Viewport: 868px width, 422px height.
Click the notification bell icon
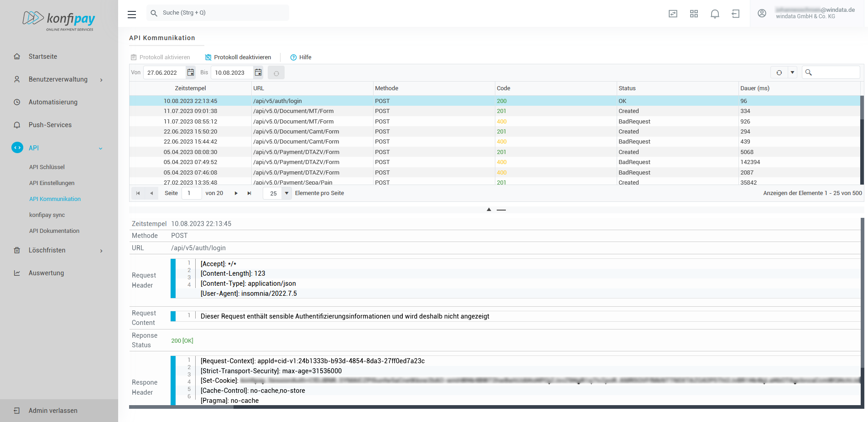[715, 14]
